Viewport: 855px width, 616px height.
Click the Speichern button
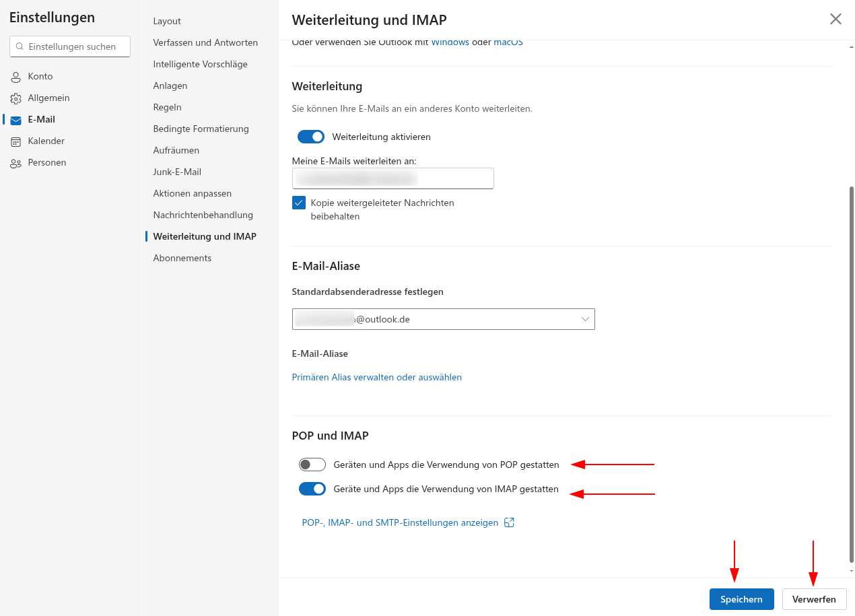(741, 599)
